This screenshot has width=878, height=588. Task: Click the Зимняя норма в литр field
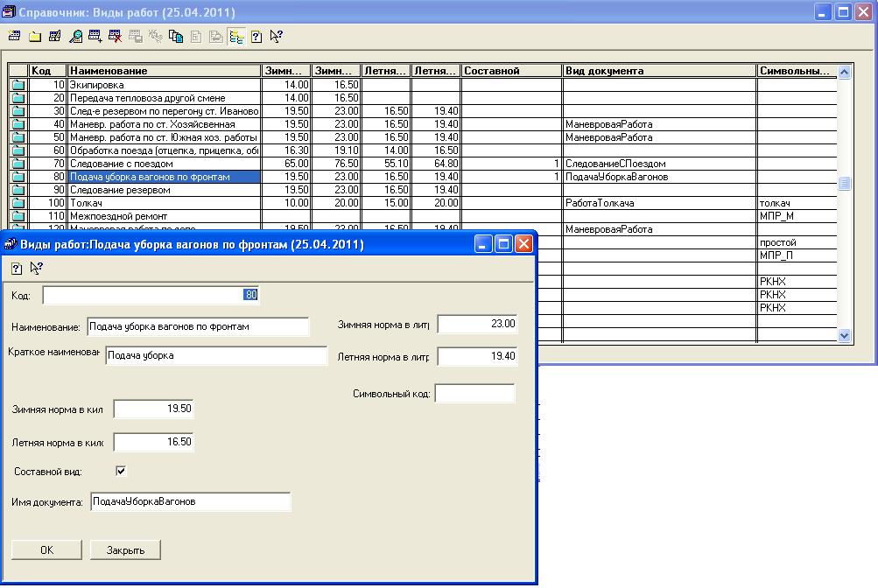(x=478, y=324)
